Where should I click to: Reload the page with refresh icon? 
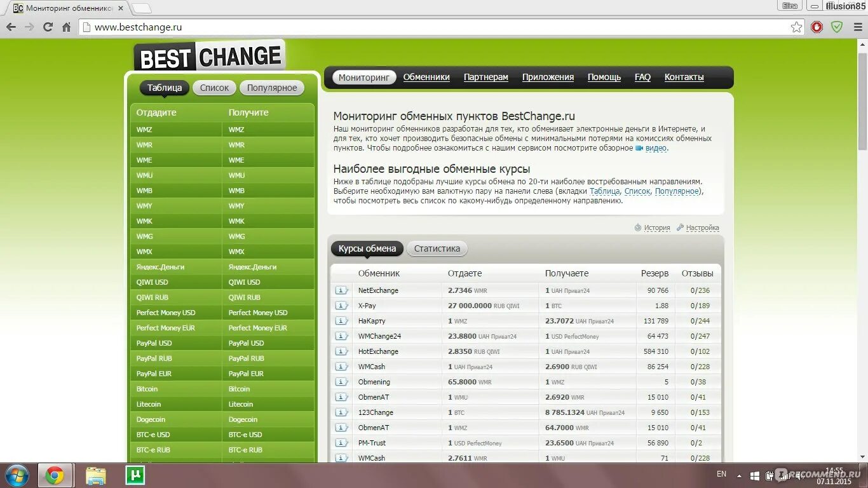[x=48, y=27]
